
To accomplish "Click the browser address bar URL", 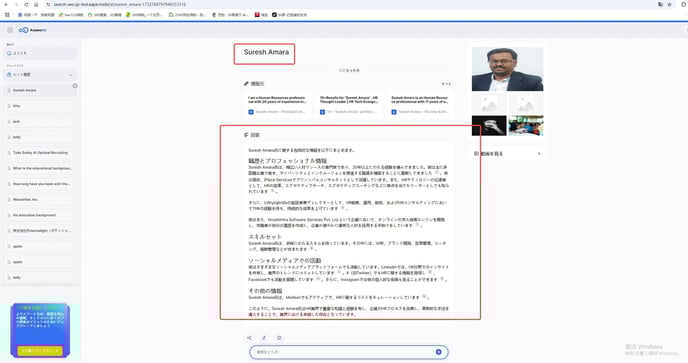I will [119, 4].
